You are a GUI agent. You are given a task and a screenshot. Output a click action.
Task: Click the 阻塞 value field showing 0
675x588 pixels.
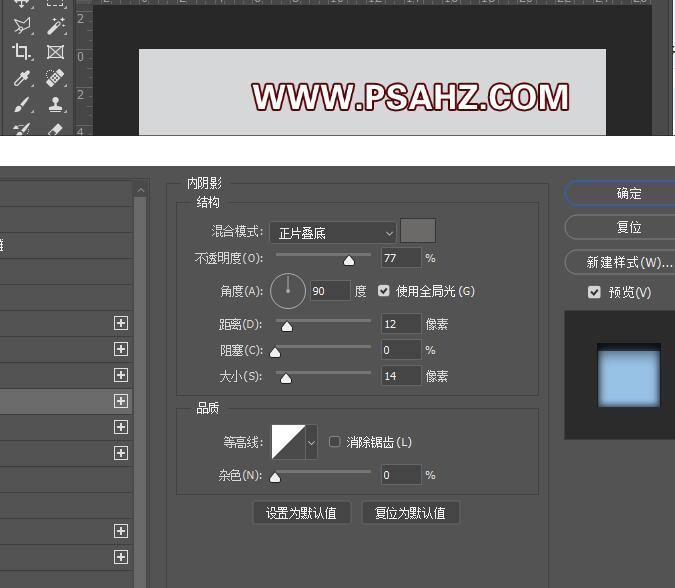pos(401,350)
